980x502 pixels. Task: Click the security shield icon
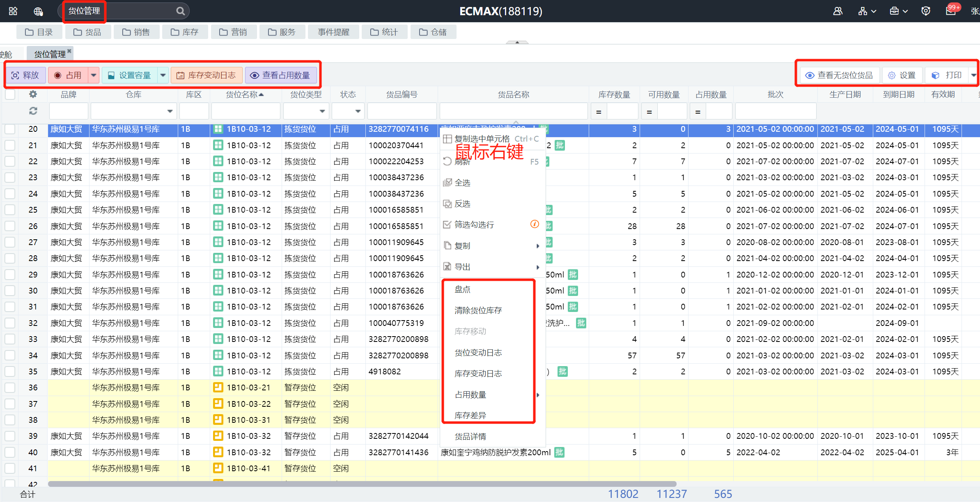coord(926,11)
